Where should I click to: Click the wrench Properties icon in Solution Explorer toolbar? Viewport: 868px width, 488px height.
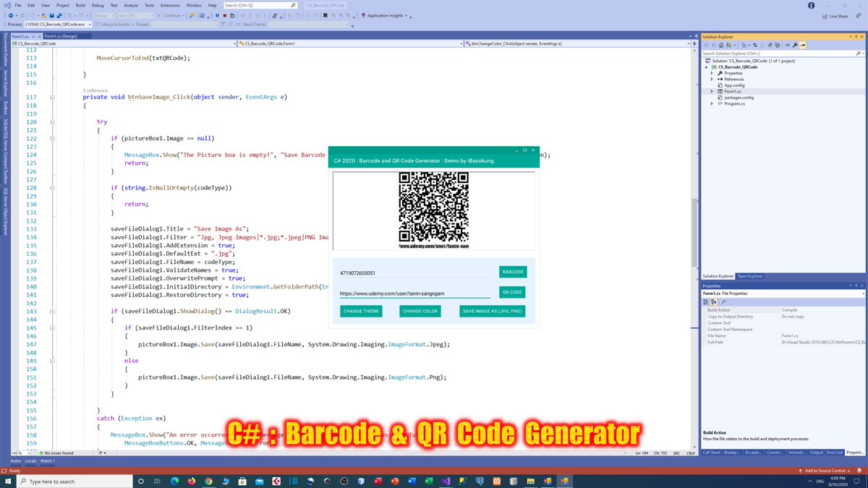[795, 45]
